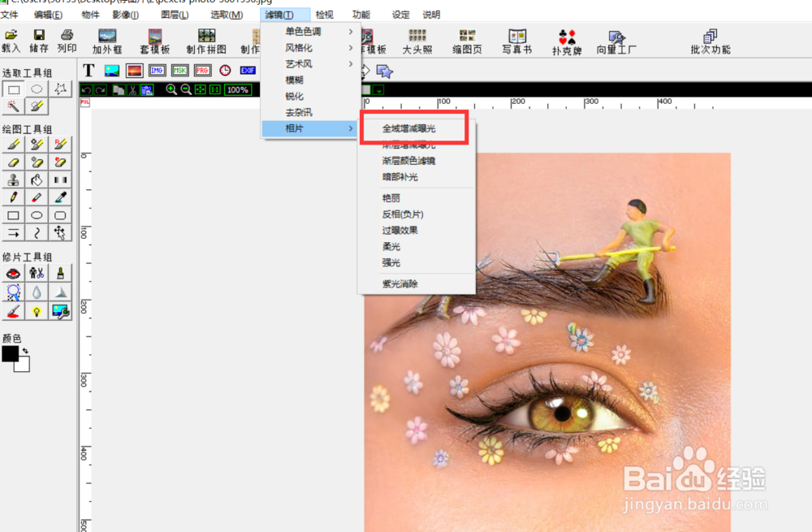The image size is (812, 532).
Task: Open the EXIF info button
Action: (x=248, y=71)
